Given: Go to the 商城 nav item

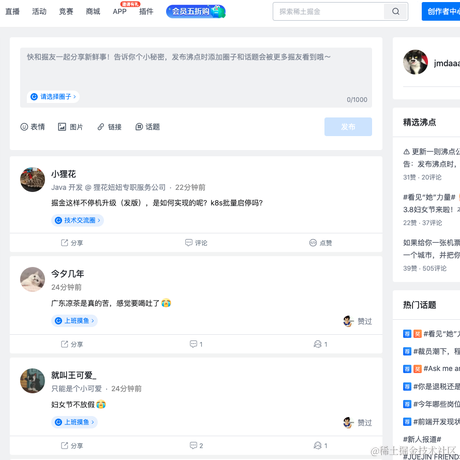Looking at the screenshot, I should pyautogui.click(x=93, y=12).
